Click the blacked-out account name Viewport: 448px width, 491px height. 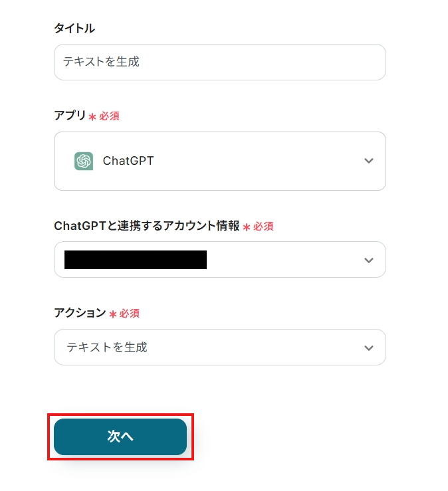[x=136, y=260]
